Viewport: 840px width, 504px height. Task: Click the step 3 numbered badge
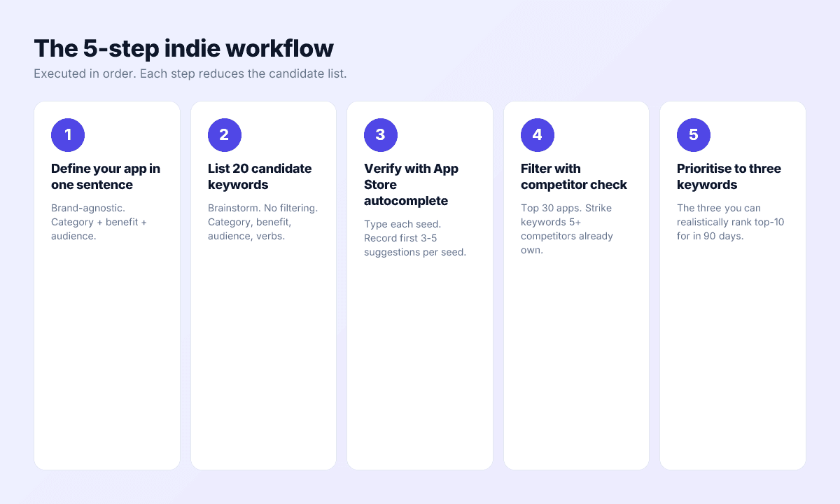(x=381, y=134)
